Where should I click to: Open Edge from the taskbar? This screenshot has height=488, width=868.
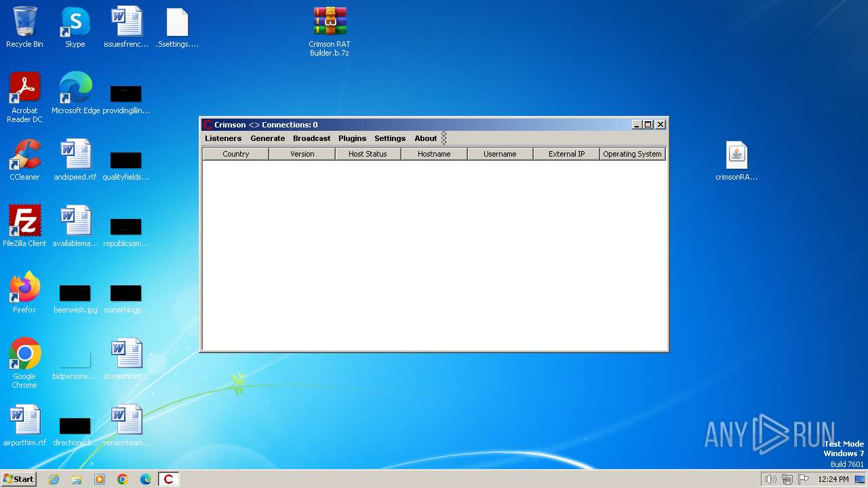pos(146,479)
